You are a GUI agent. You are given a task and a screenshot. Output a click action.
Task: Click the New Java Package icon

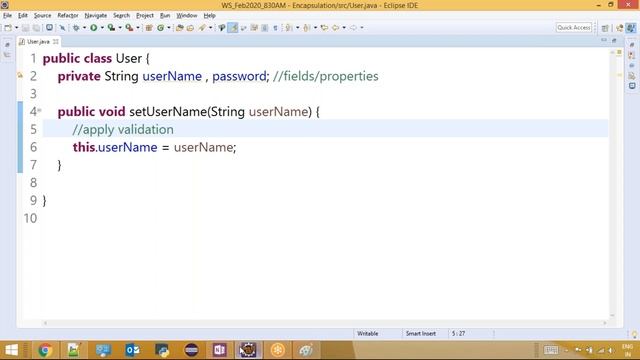tap(149, 28)
